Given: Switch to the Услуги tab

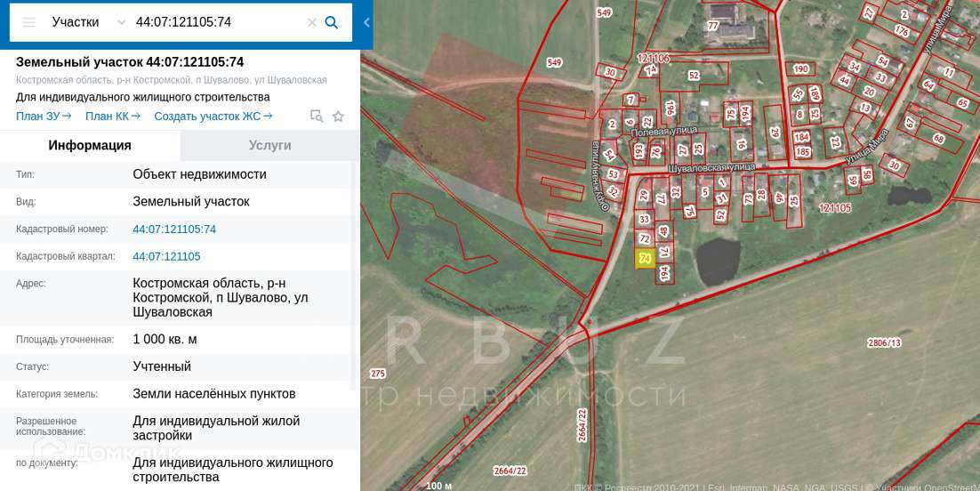Looking at the screenshot, I should (x=270, y=145).
